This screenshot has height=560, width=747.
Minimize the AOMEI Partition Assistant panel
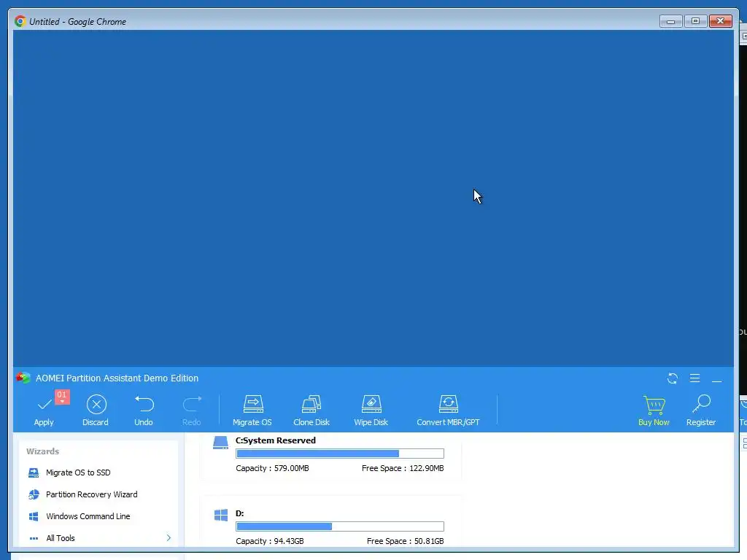717,381
